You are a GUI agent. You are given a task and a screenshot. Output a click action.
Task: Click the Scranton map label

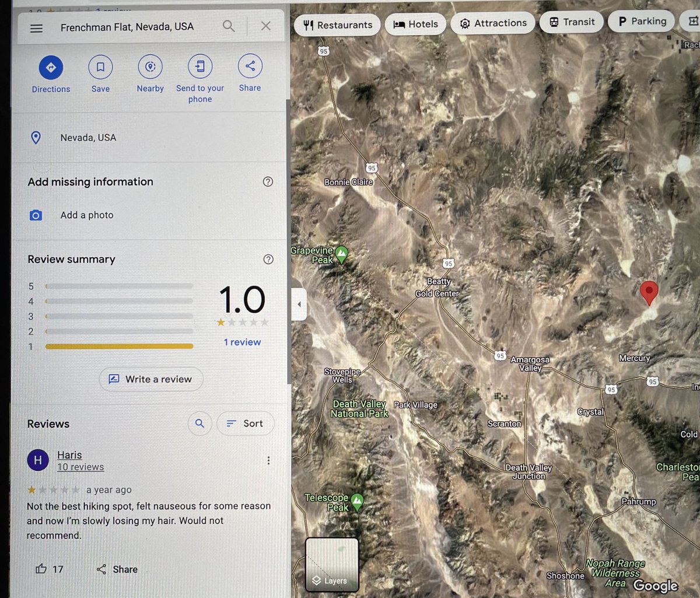tap(505, 424)
